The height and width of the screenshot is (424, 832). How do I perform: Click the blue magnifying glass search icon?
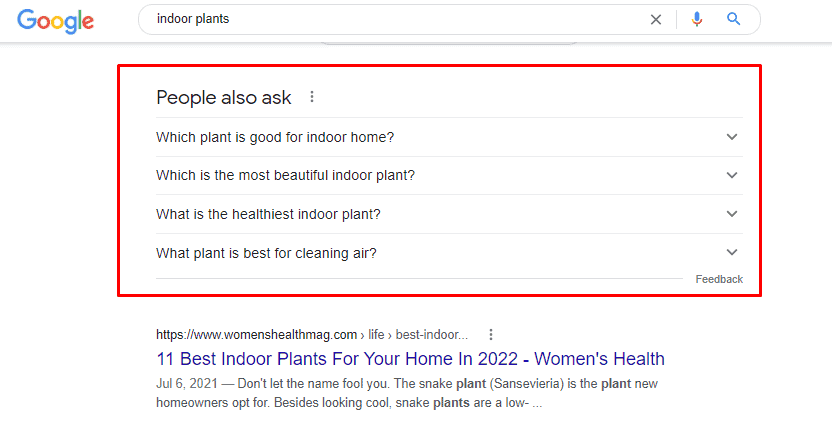click(x=733, y=19)
